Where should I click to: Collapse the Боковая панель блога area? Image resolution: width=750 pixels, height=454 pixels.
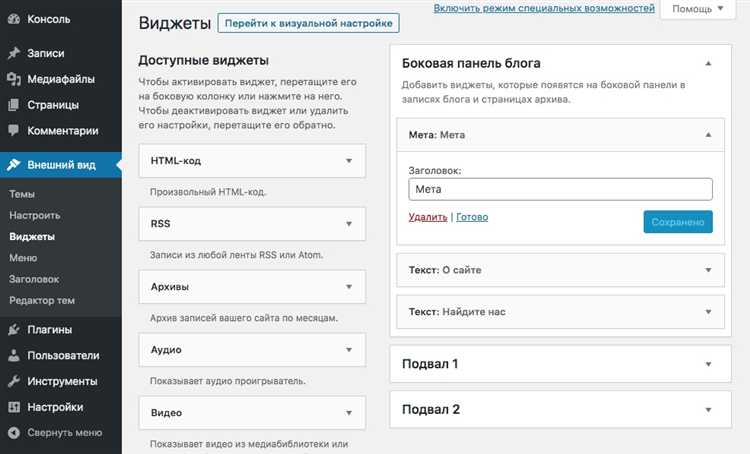coord(708,63)
